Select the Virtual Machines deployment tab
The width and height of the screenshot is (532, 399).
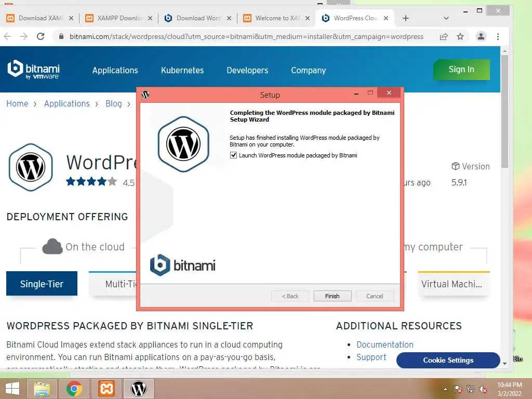(454, 284)
